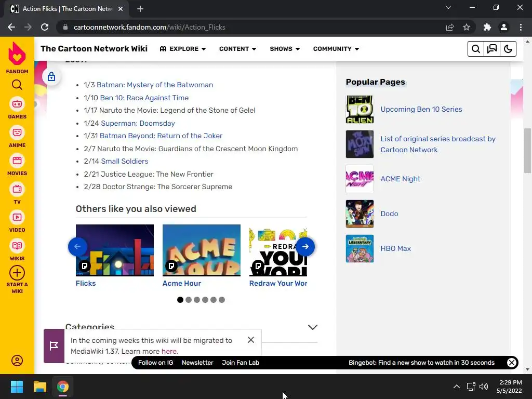The width and height of the screenshot is (532, 399).
Task: Click 'here' in the migration notice
Action: tap(169, 351)
